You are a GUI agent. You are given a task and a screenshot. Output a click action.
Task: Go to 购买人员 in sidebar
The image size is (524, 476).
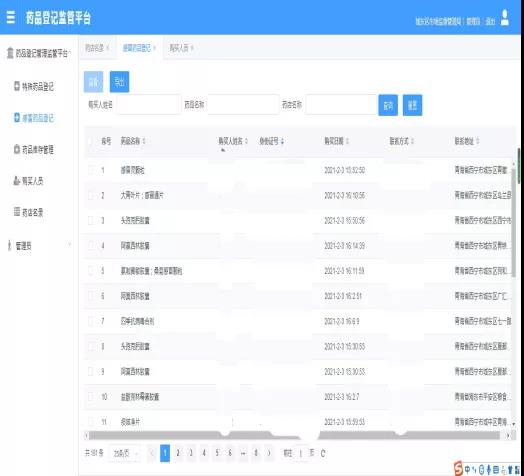click(28, 181)
